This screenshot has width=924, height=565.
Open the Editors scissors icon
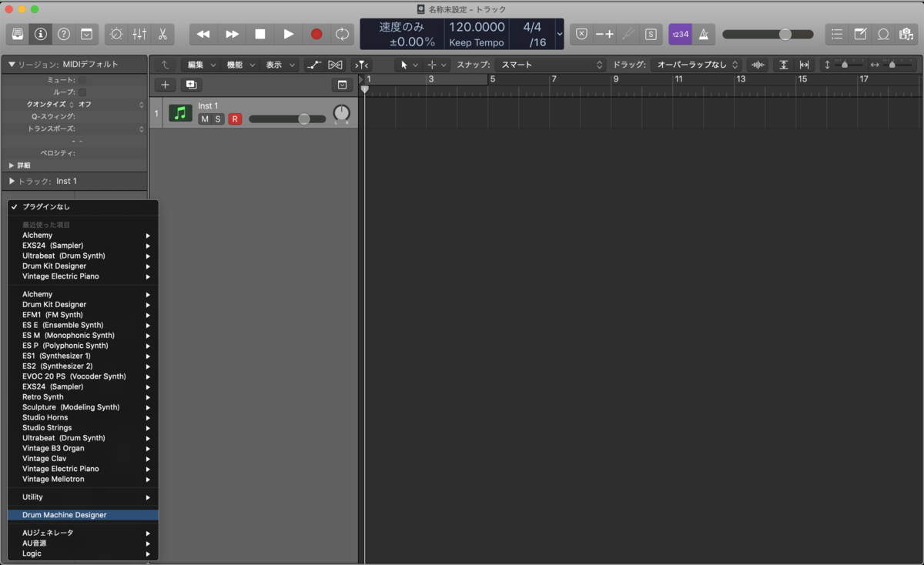click(x=162, y=34)
